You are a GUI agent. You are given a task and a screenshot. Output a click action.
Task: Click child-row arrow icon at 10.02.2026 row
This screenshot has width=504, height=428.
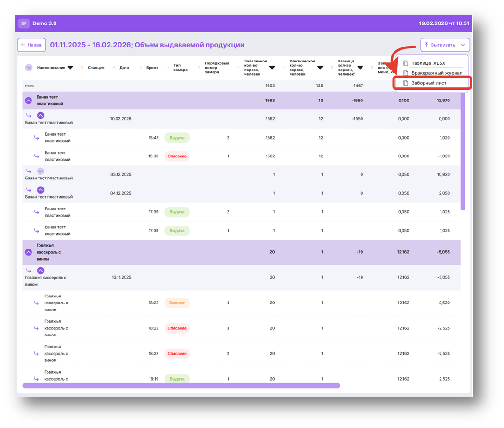pos(29,115)
